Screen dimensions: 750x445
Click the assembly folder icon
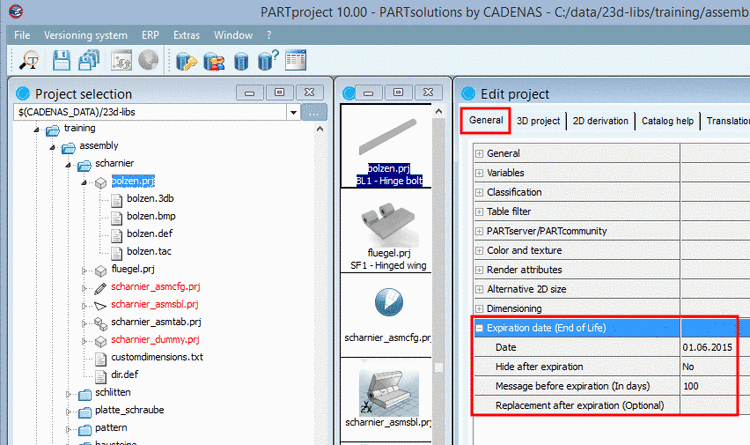(x=68, y=147)
